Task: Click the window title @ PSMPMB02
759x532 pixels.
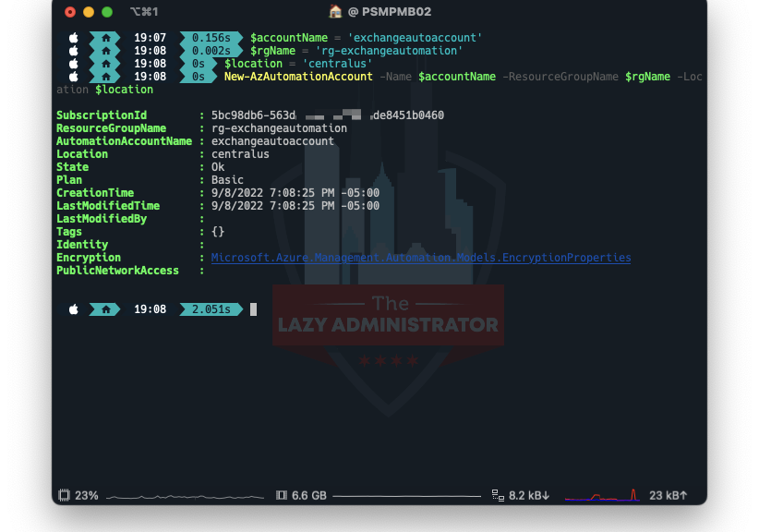Action: [390, 11]
